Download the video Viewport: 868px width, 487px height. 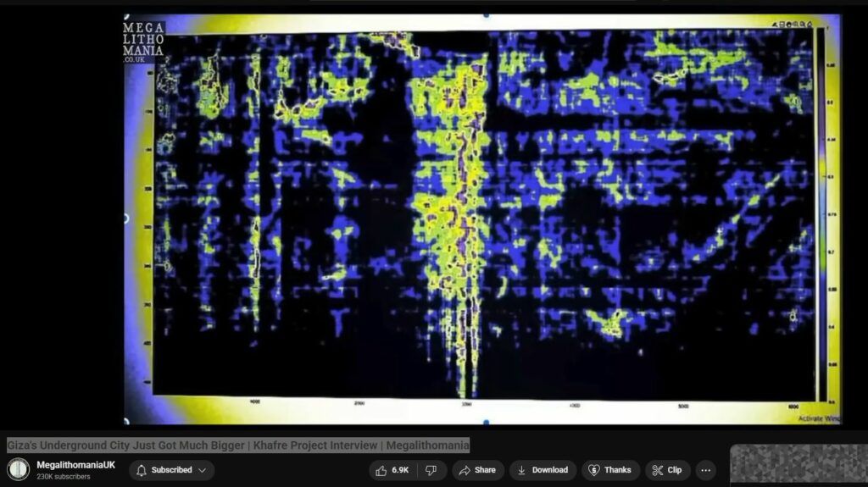click(542, 470)
